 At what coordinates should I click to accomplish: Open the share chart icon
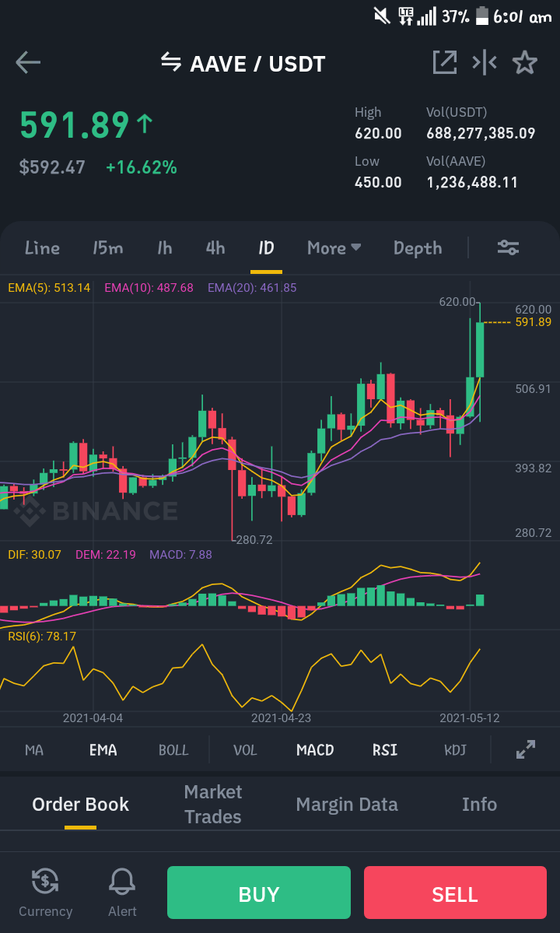[x=445, y=62]
